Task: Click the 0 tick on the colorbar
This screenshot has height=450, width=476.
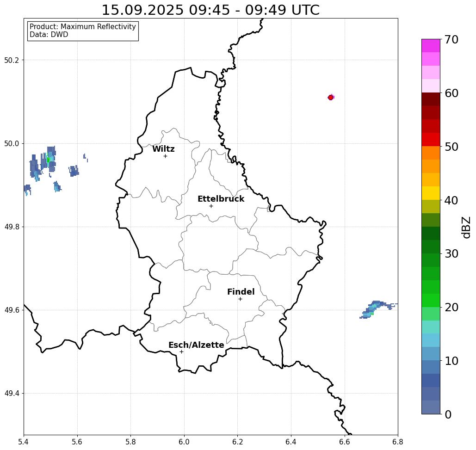Action: tap(448, 414)
